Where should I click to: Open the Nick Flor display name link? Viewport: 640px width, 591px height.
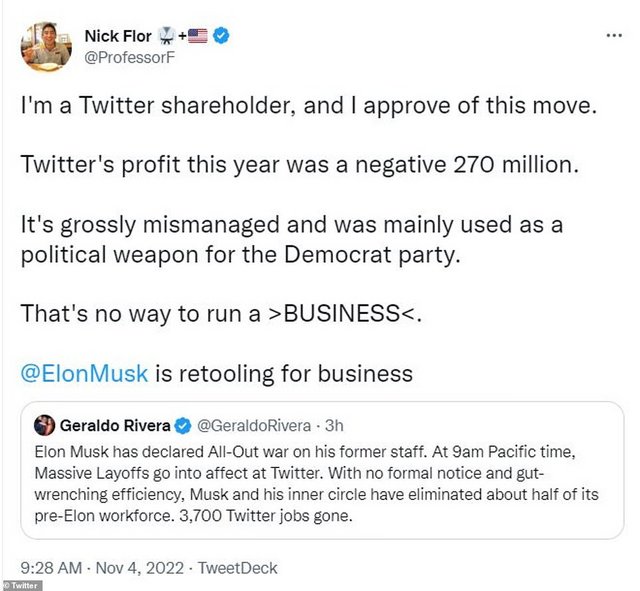[x=117, y=37]
